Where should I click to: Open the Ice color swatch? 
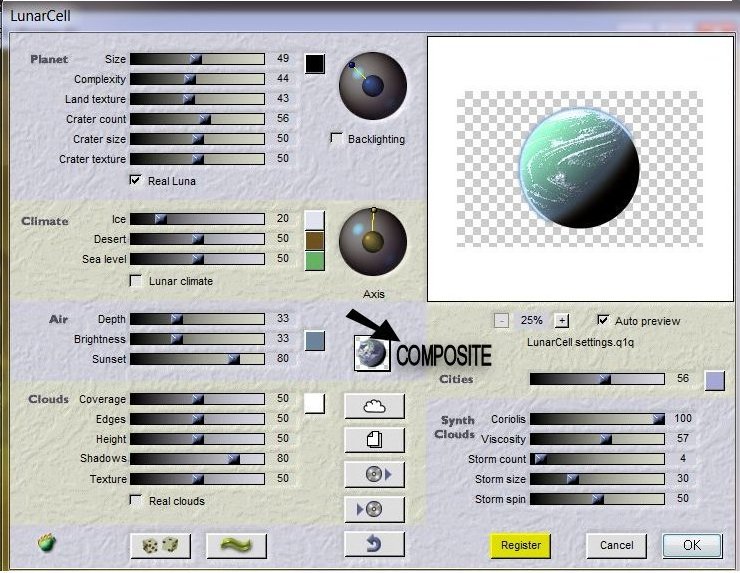pyautogui.click(x=315, y=220)
